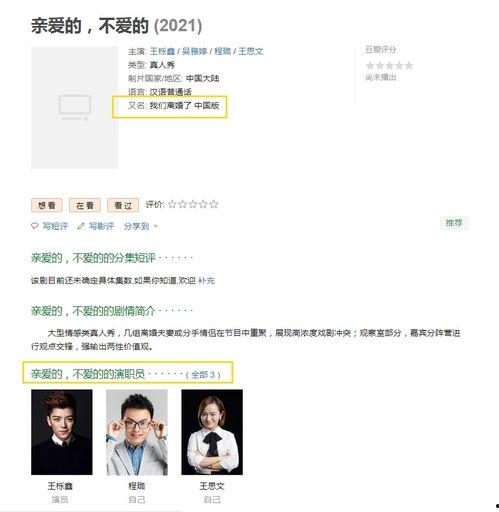The height and width of the screenshot is (512, 499).
Task: Click the TV placeholder poster image
Action: click(75, 108)
